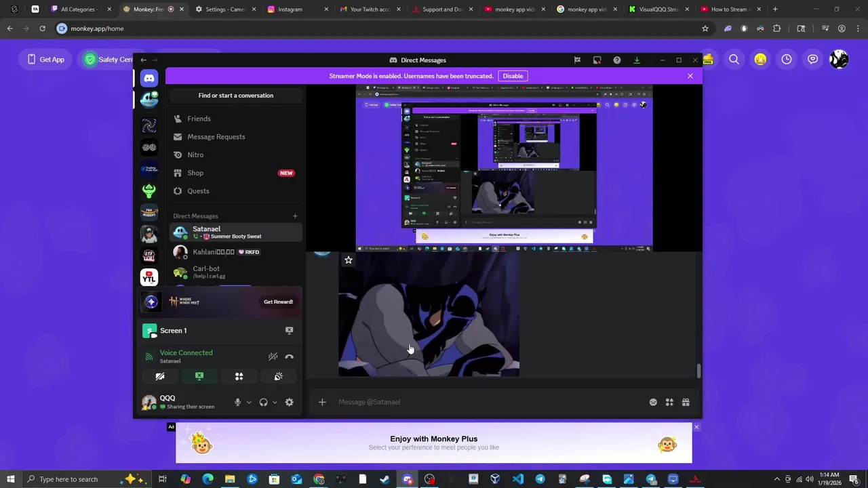Image resolution: width=868 pixels, height=488 pixels.
Task: Open the spiral swirl server icon
Action: (x=149, y=125)
